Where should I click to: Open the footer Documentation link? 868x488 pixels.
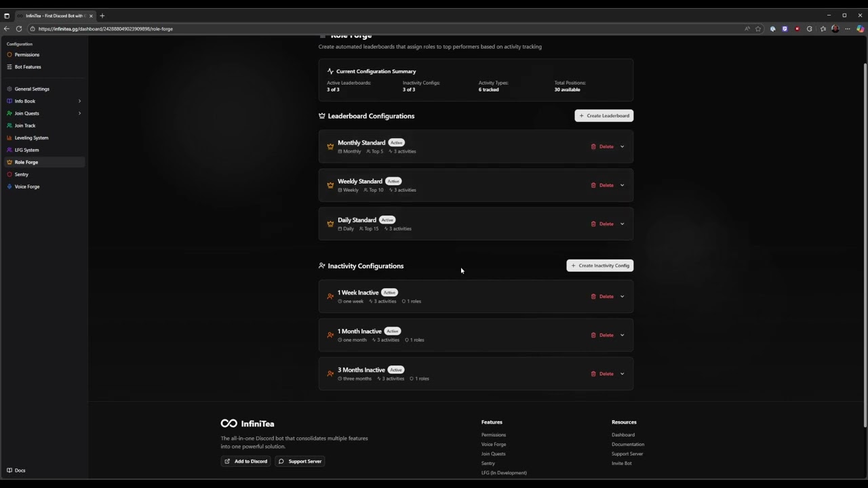628,445
